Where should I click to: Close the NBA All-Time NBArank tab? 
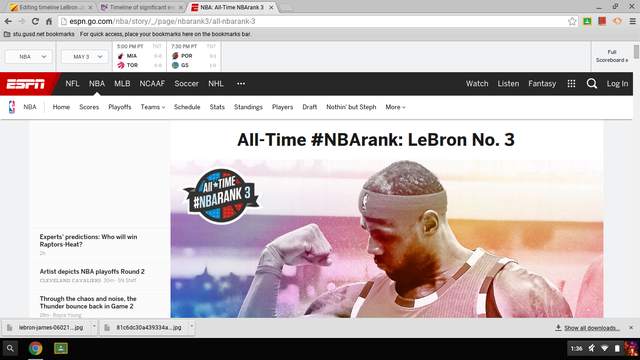click(271, 7)
